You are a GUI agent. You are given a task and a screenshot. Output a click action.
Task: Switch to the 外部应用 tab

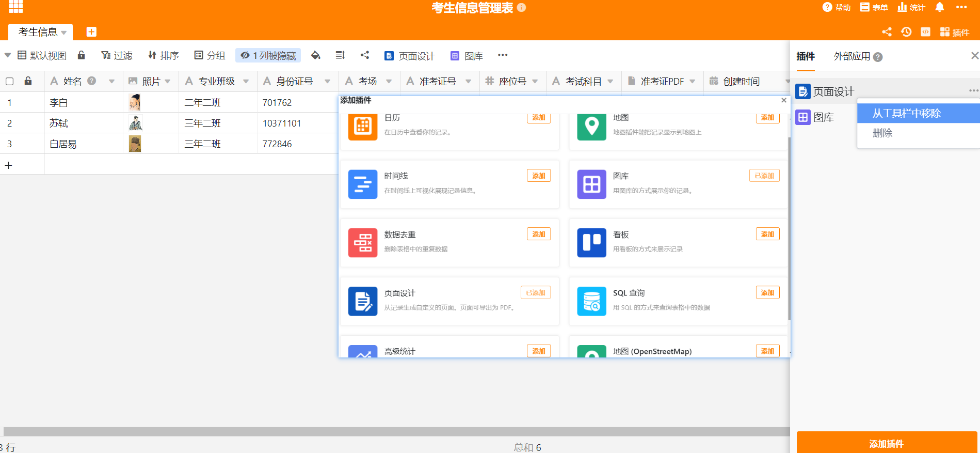pyautogui.click(x=852, y=56)
